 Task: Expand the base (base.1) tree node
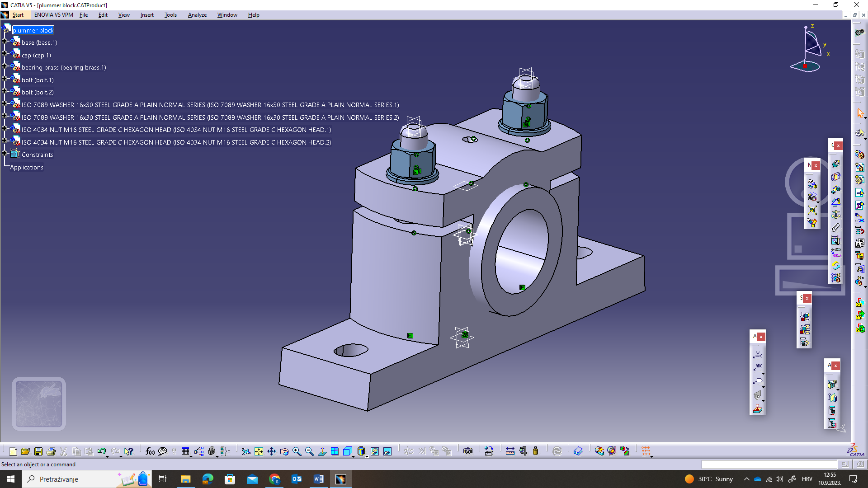pos(5,41)
